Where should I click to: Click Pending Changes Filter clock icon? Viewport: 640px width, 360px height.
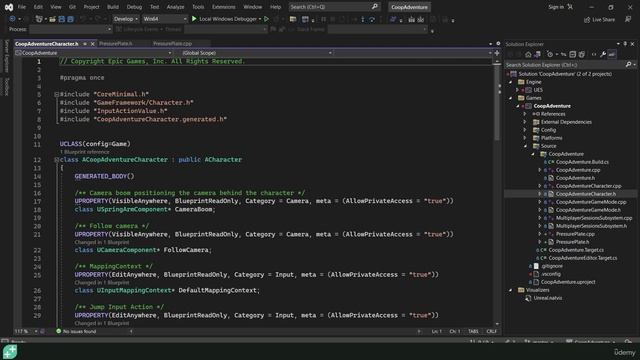point(550,54)
